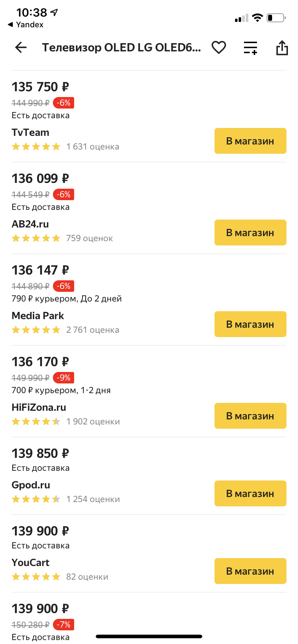This screenshot has width=298, height=644.
Task: Go to YouCart store
Action: pyautogui.click(x=250, y=571)
